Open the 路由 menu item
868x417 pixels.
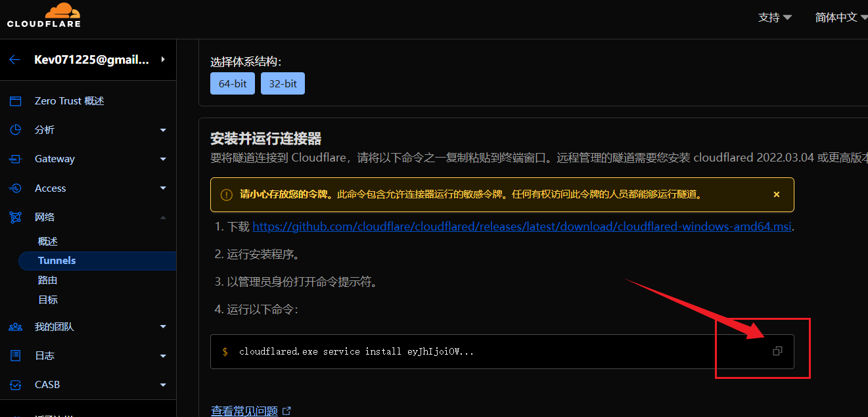(48, 280)
